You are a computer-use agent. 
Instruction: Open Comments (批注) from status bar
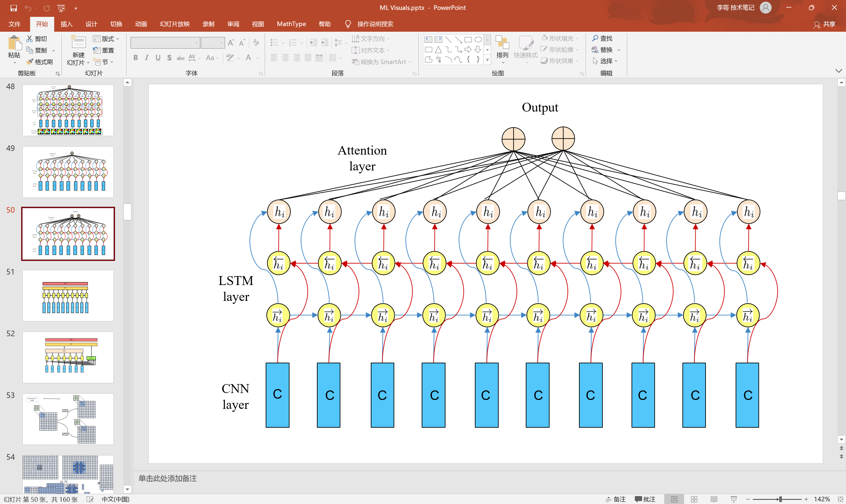645,499
